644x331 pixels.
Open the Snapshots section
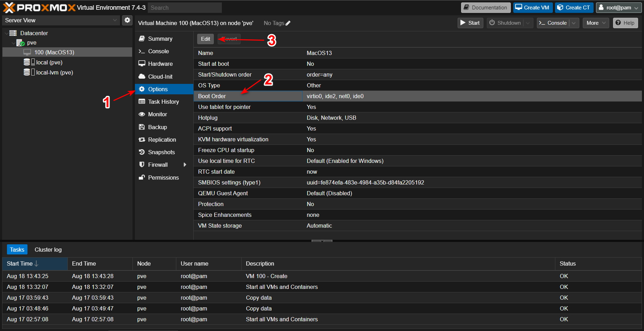click(x=161, y=152)
